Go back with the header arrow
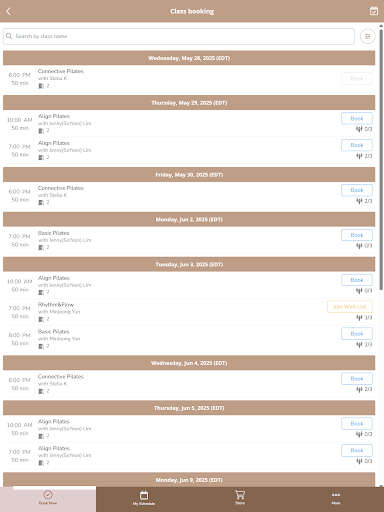The width and height of the screenshot is (384, 512). 9,11
